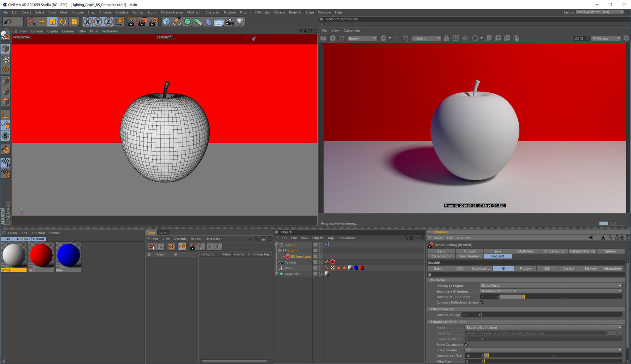Lock the X axis icon

87,21
